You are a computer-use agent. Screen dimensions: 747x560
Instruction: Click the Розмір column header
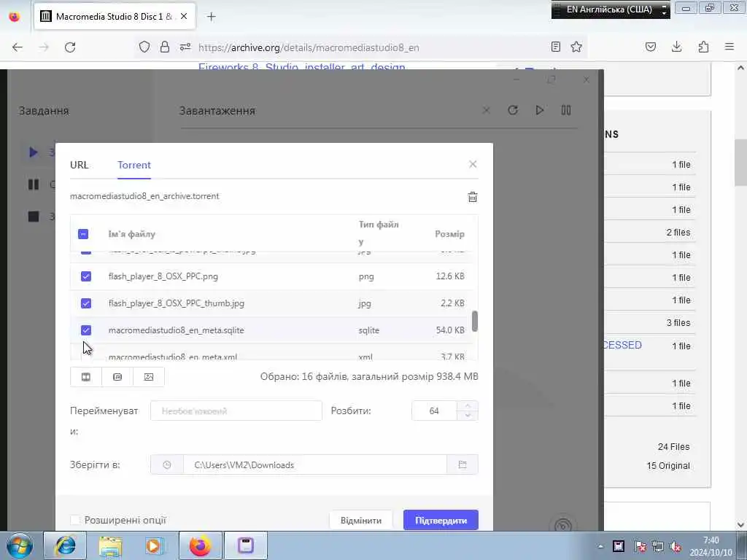tap(449, 234)
